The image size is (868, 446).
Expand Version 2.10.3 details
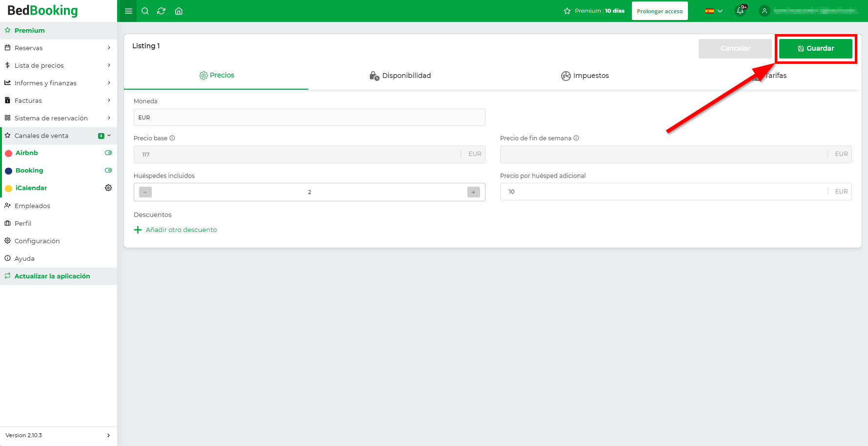pos(59,435)
